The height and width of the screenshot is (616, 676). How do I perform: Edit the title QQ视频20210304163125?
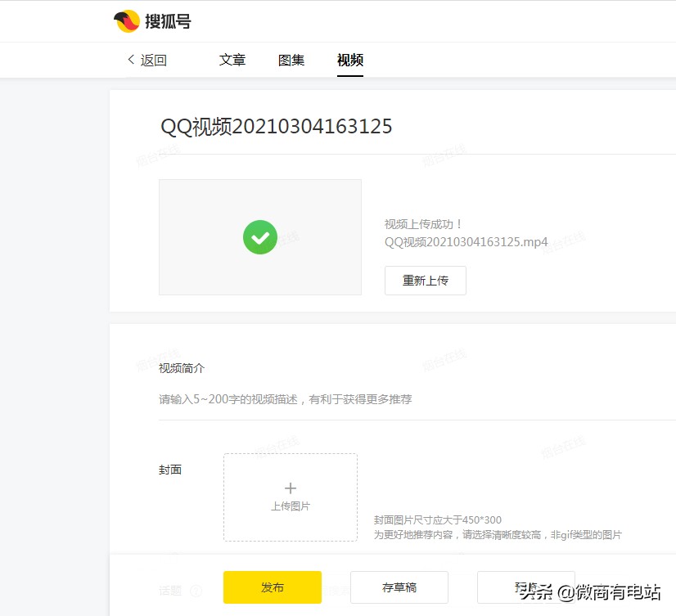tap(276, 126)
